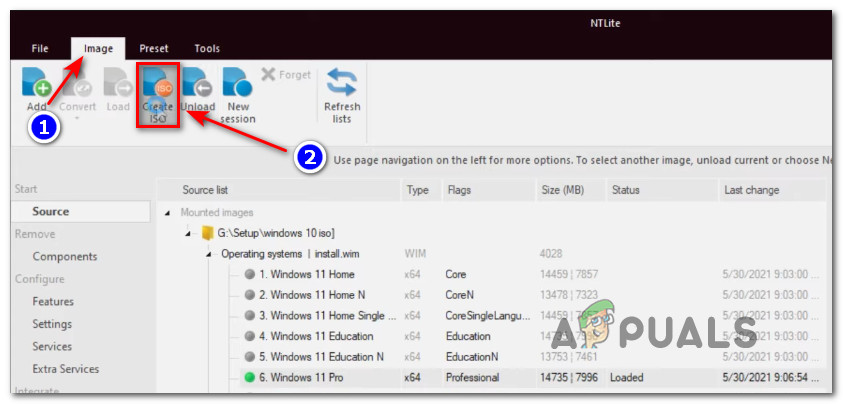Screen dimensions: 843x404
Task: Click the gray status dot of Windows 11 Home N
Action: click(x=249, y=295)
